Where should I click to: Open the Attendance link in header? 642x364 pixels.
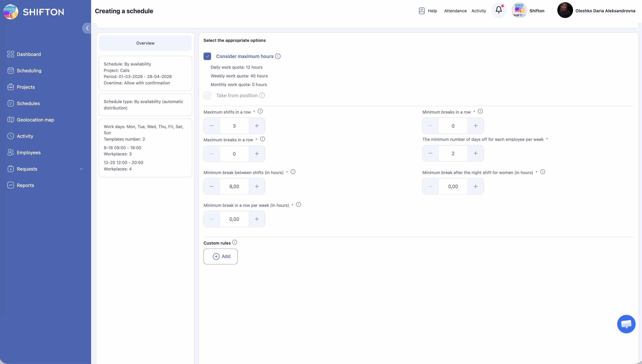point(455,11)
